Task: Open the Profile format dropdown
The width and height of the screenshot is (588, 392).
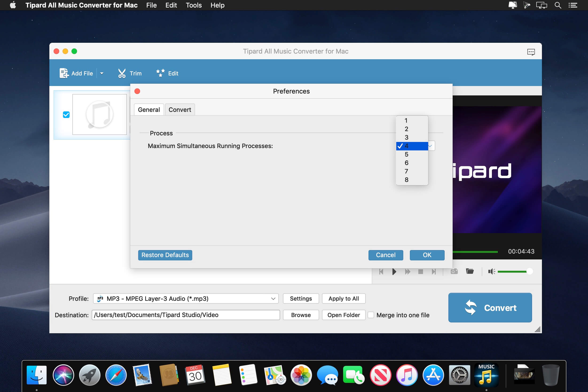Action: tap(186, 298)
